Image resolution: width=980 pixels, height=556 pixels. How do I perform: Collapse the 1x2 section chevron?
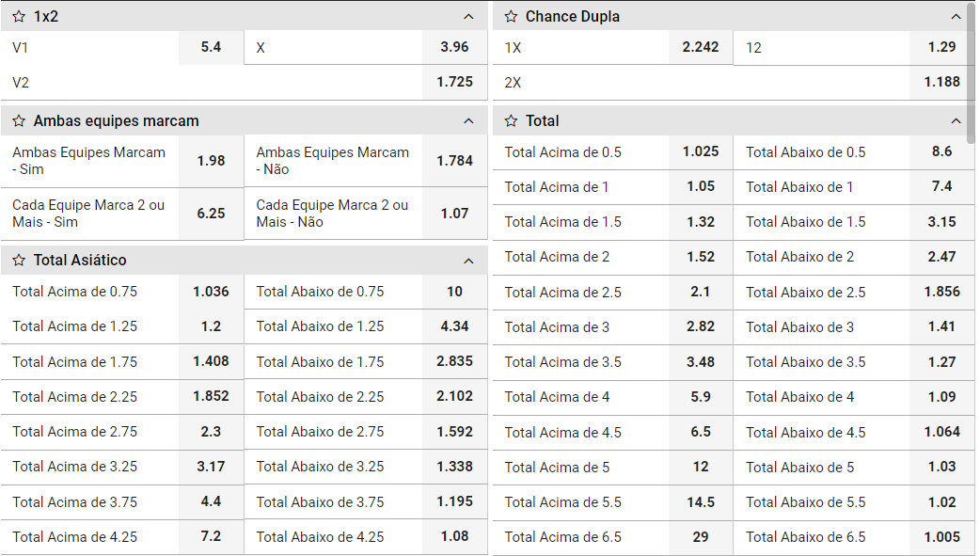point(468,17)
